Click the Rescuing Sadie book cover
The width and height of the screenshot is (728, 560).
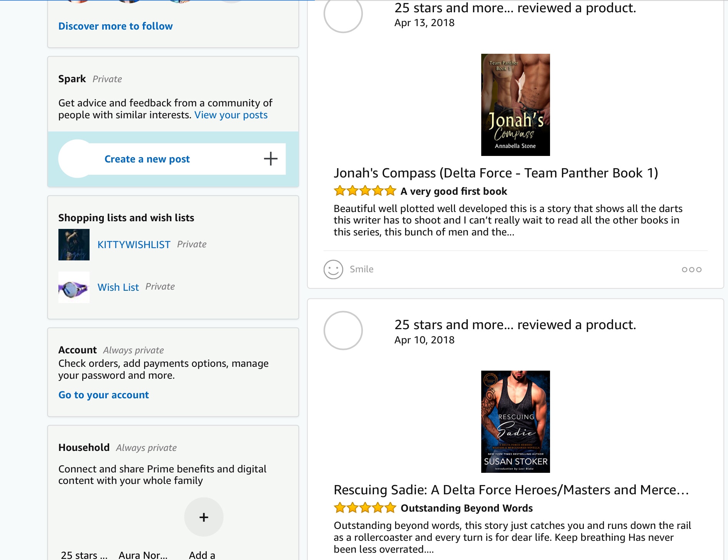pyautogui.click(x=515, y=422)
